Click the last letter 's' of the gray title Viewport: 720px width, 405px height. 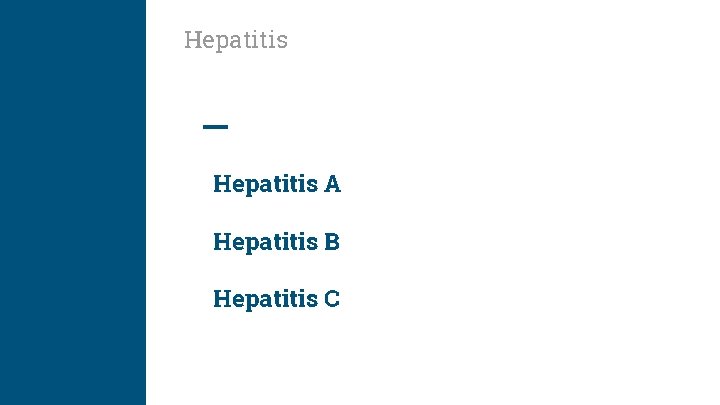[282, 41]
